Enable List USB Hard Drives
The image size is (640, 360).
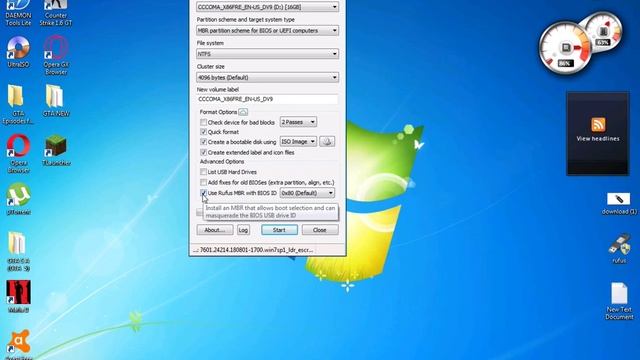point(203,172)
